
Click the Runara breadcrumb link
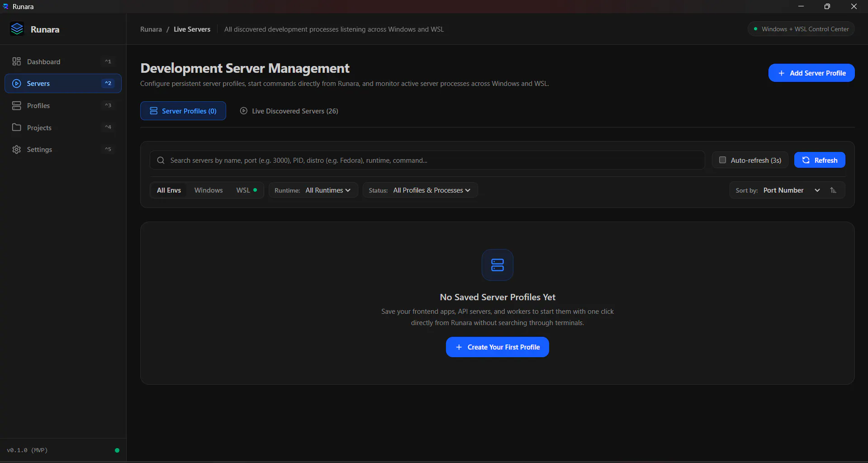coord(151,29)
